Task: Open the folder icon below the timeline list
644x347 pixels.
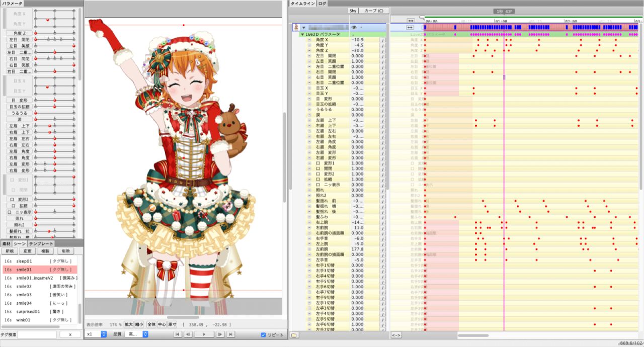Action: click(x=294, y=335)
